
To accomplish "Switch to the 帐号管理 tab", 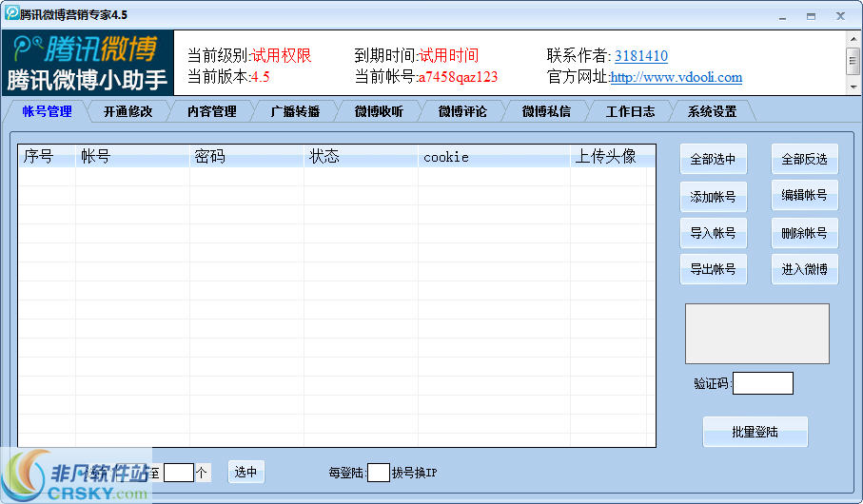I will 47,111.
